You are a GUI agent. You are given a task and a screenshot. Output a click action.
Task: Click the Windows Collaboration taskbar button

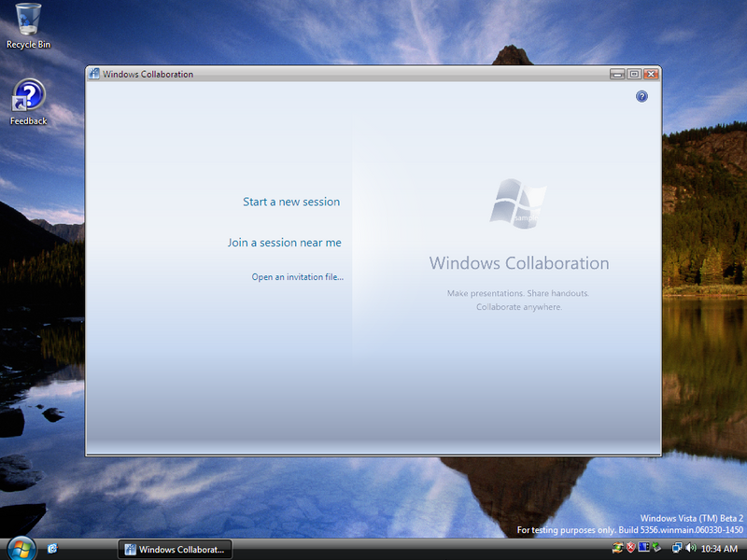pyautogui.click(x=175, y=550)
